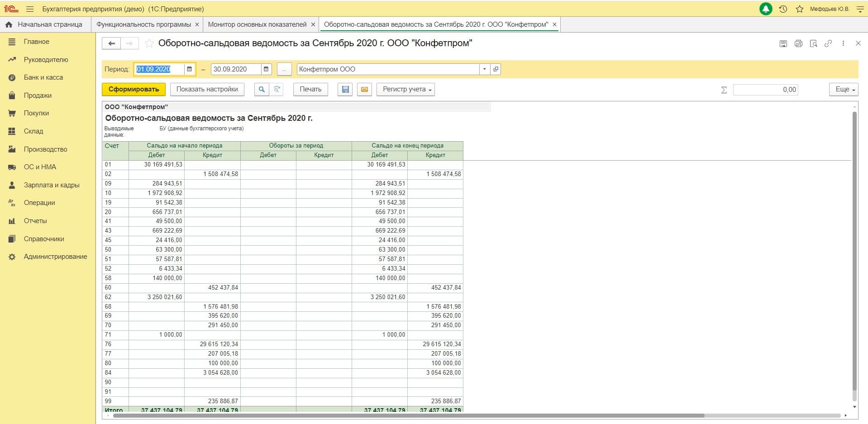This screenshot has width=868, height=424.
Task: Click the magnifier search icon in report toolbar
Action: click(262, 90)
